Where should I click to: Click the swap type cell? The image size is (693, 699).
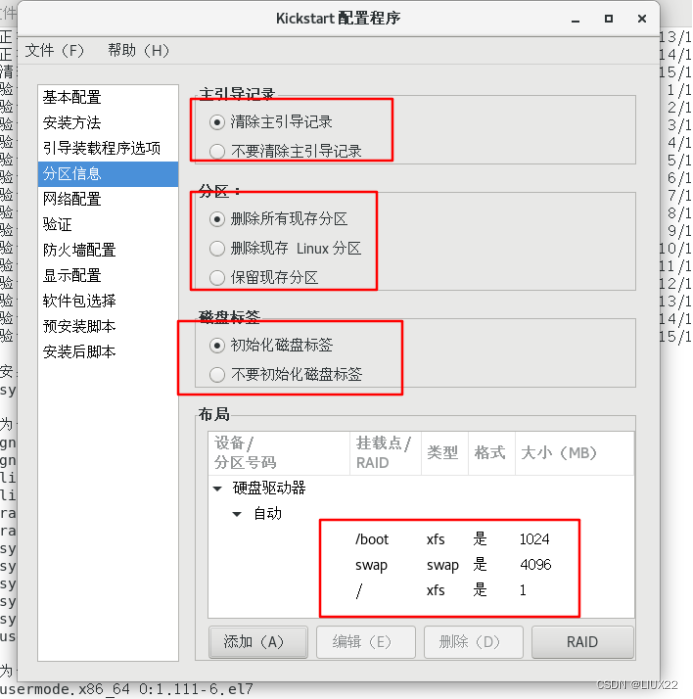[443, 565]
